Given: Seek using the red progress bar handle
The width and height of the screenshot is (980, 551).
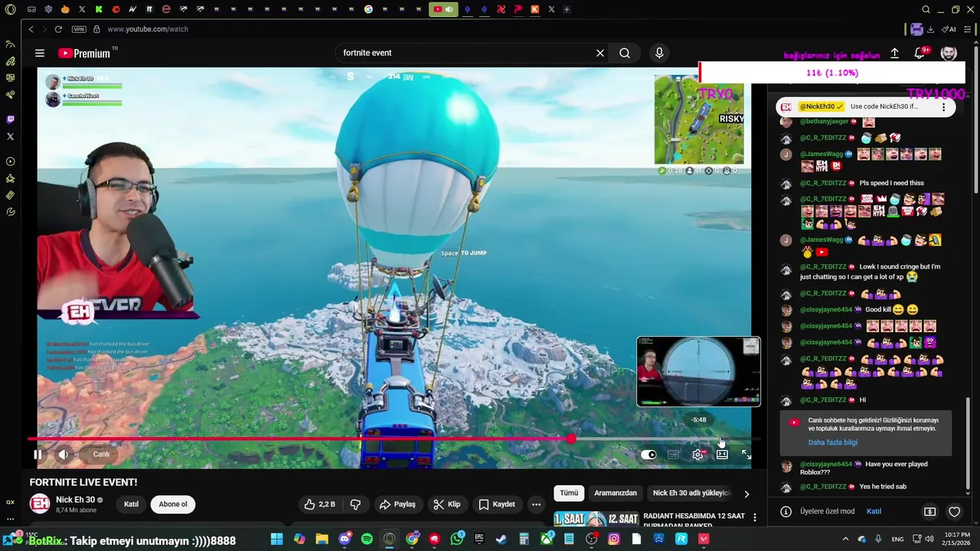Looking at the screenshot, I should [571, 439].
